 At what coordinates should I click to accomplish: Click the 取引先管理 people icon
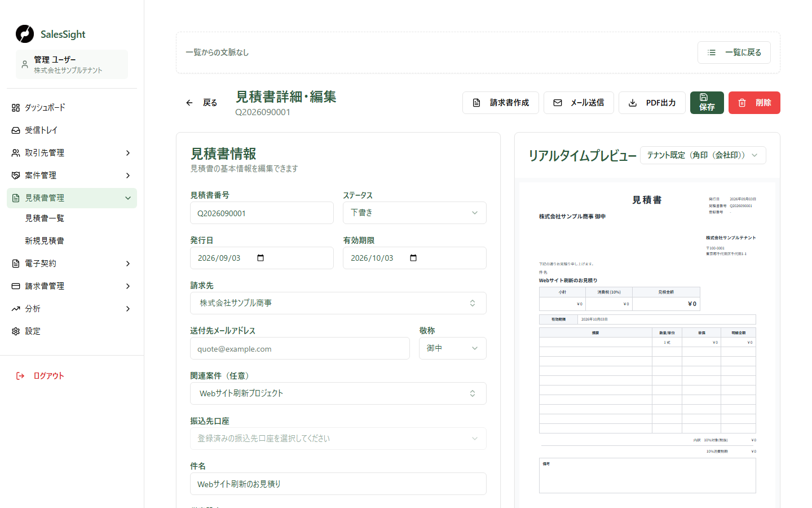click(16, 153)
